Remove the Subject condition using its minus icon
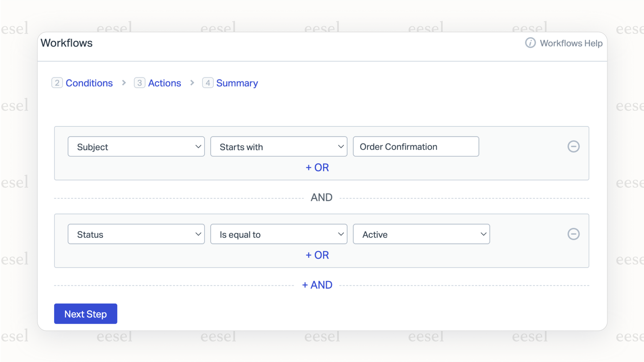Image resolution: width=644 pixels, height=362 pixels. pos(573,146)
